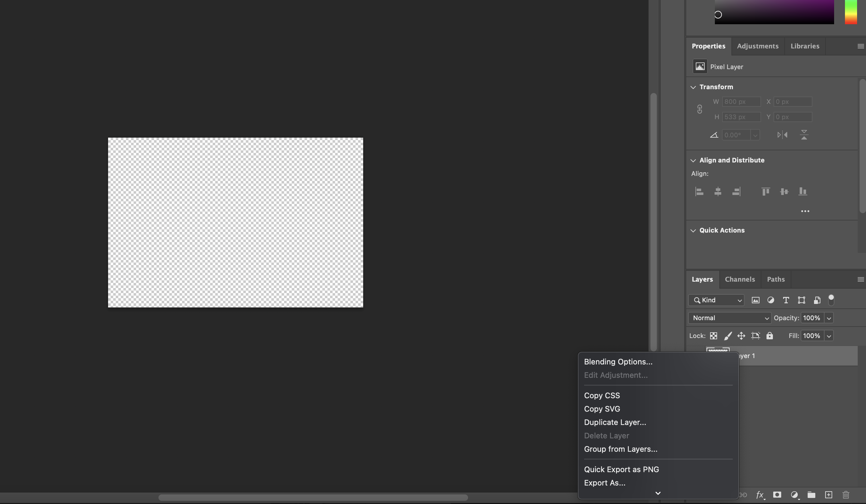Image resolution: width=866 pixels, height=504 pixels.
Task: Filter layers by smart objects
Action: coord(817,300)
